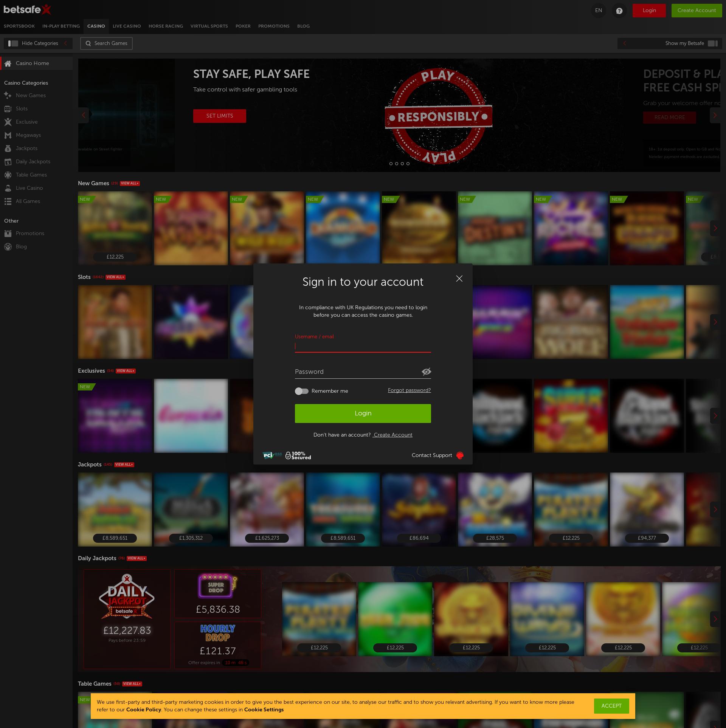
Task: Switch to the Sportsbook tab
Action: [x=19, y=26]
